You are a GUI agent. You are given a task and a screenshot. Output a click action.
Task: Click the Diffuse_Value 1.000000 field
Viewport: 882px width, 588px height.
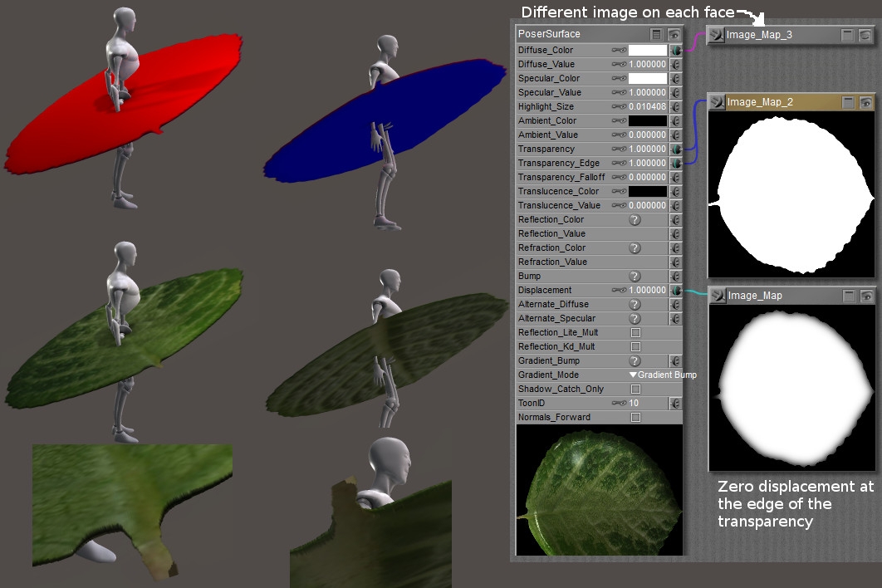click(x=648, y=64)
